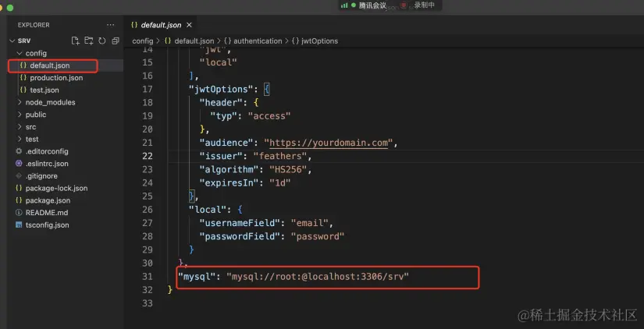This screenshot has height=329, width=644.
Task: Open package.json in Explorer
Action: (48, 200)
